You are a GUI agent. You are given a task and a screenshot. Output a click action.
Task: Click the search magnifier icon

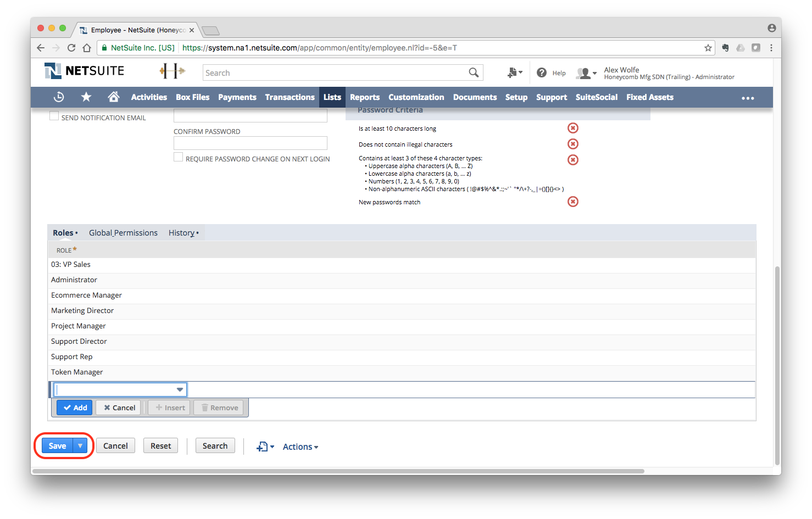tap(474, 72)
